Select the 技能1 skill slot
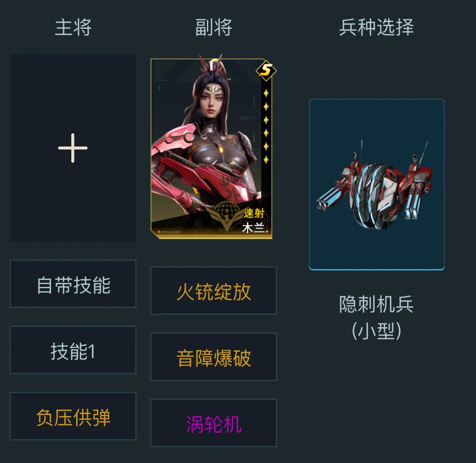476x463 pixels. (73, 350)
